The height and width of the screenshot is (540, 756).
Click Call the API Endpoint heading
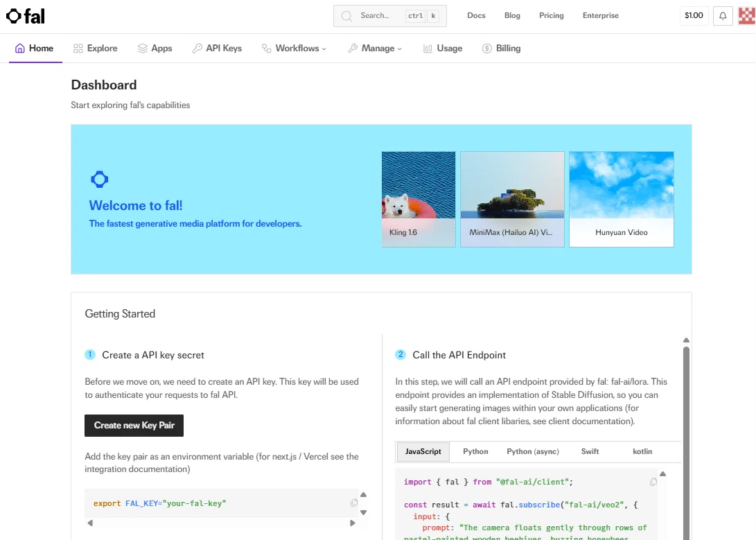tap(459, 356)
